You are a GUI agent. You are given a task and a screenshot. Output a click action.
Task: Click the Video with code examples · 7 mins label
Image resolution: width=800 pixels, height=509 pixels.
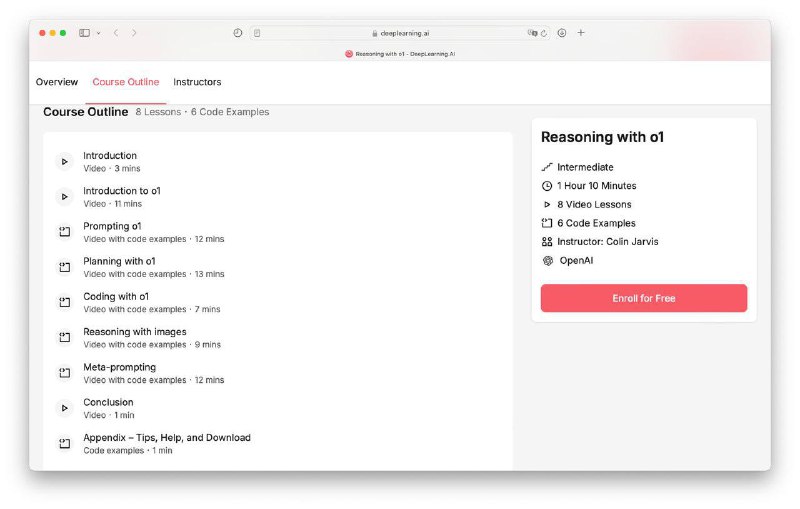click(152, 310)
